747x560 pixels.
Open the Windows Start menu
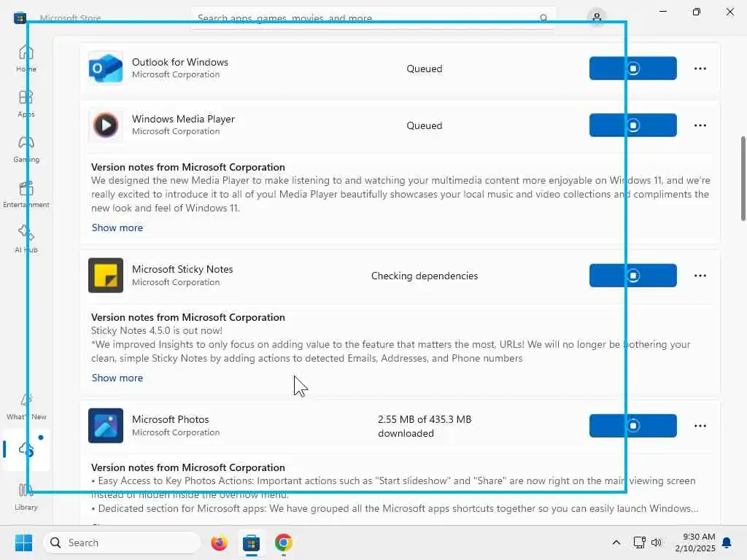point(23,542)
